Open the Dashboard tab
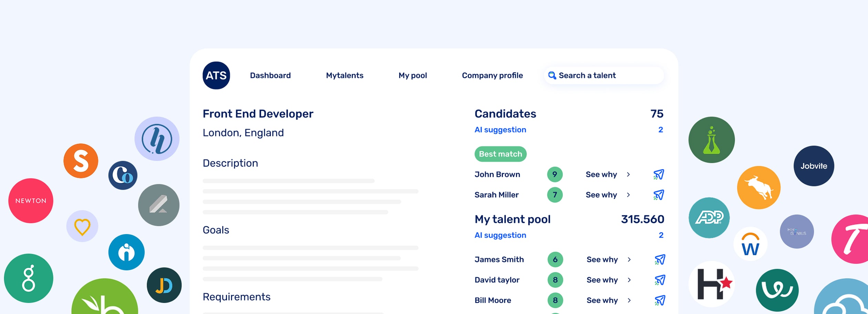Screen dimensions: 868x314 pyautogui.click(x=270, y=75)
